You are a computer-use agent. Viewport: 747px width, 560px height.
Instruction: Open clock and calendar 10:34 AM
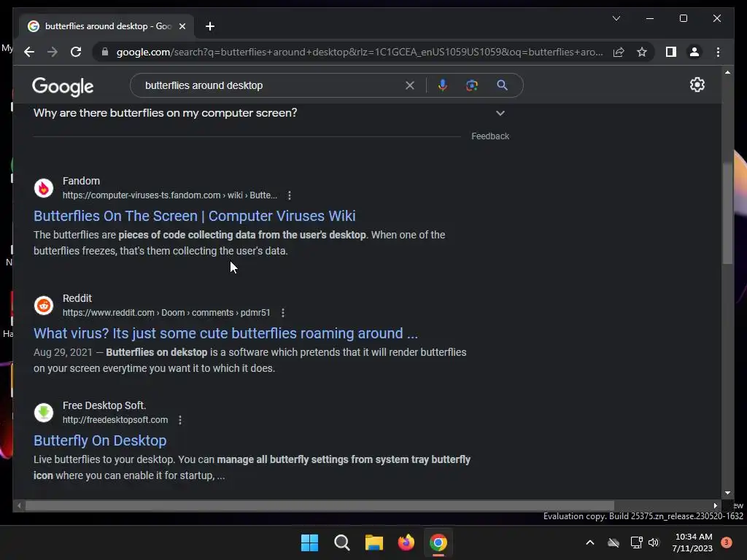click(692, 542)
